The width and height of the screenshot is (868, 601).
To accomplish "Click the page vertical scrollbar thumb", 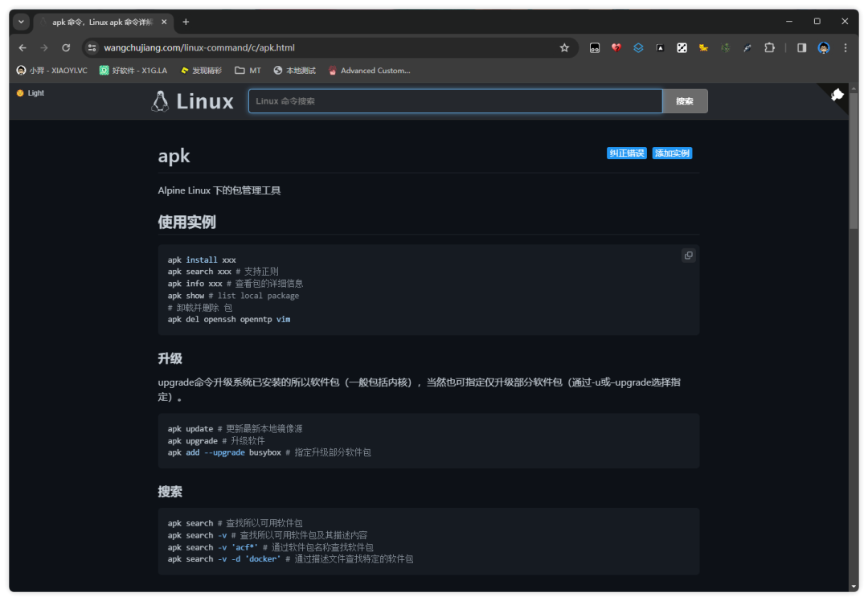I will [854, 161].
